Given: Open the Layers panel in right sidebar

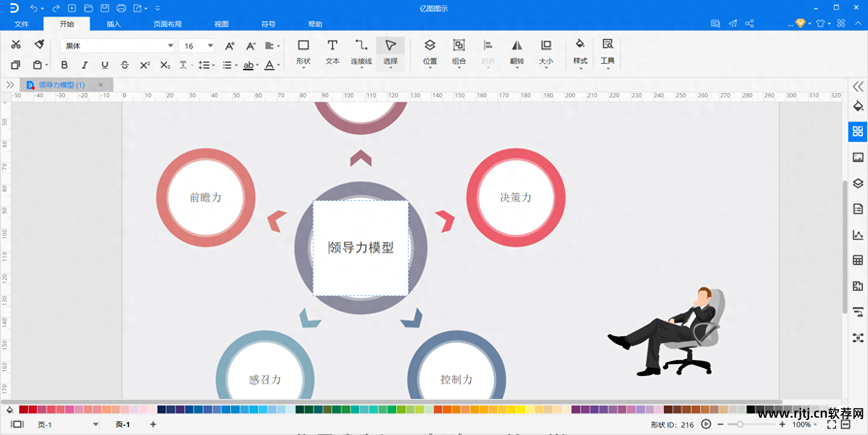Looking at the screenshot, I should tap(858, 183).
